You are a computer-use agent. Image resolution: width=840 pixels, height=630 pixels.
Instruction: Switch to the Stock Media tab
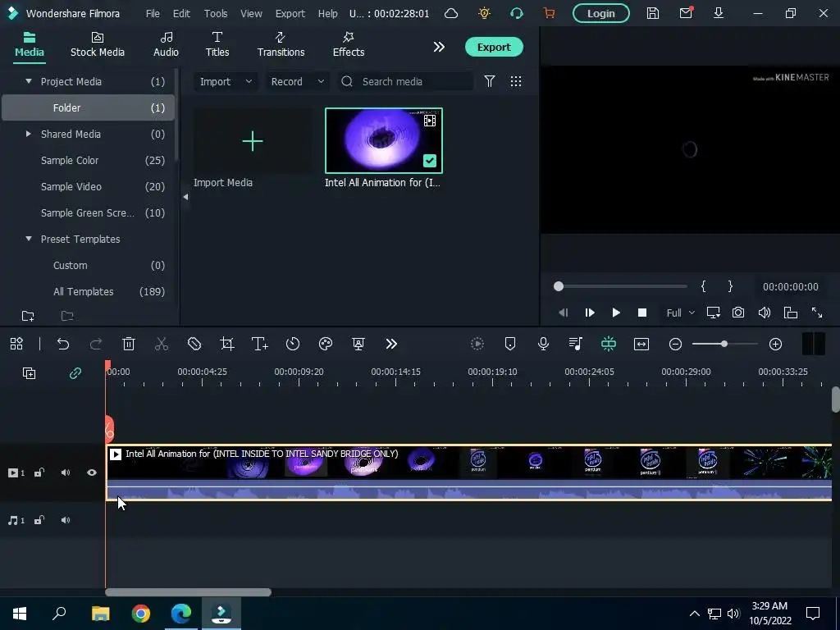[x=98, y=45]
